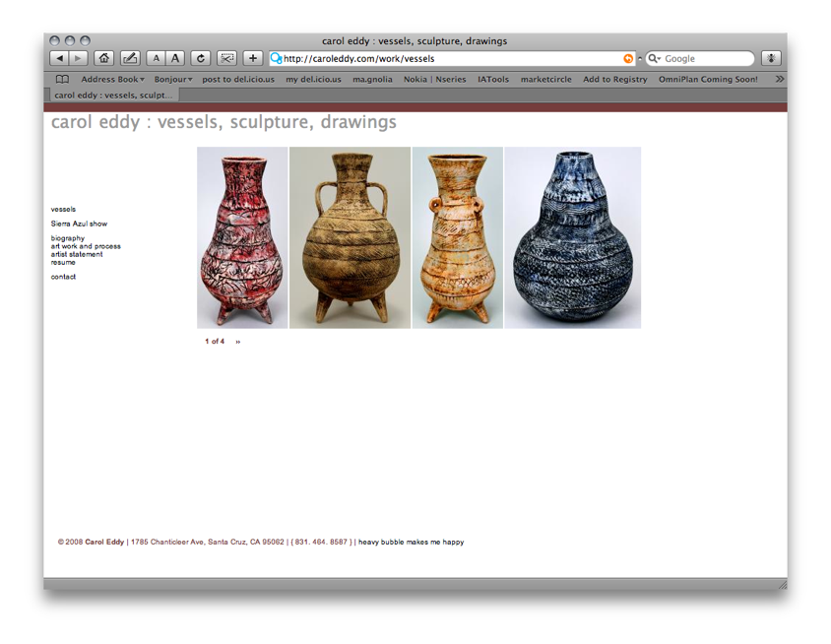Minimize the browser window
Viewport: 831px width, 644px height.
coord(70,40)
